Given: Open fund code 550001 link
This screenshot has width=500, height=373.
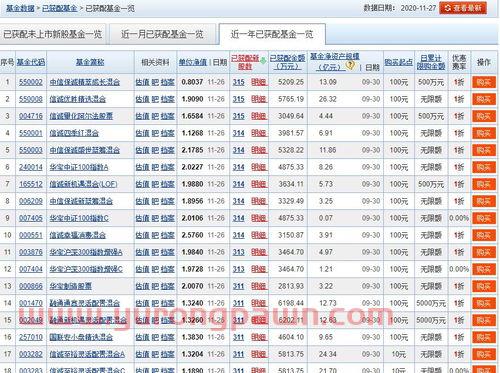Looking at the screenshot, I should 31,133.
